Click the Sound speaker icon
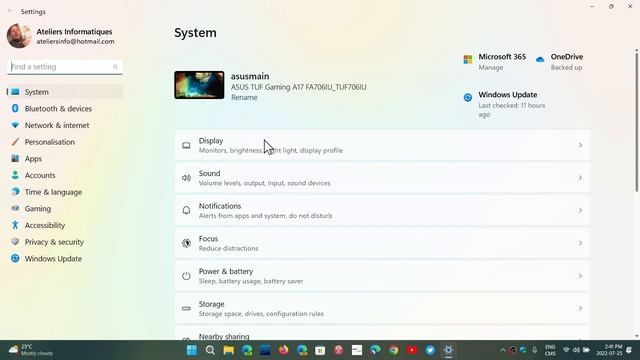Screen dimensions: 640x360 [x=186, y=178]
